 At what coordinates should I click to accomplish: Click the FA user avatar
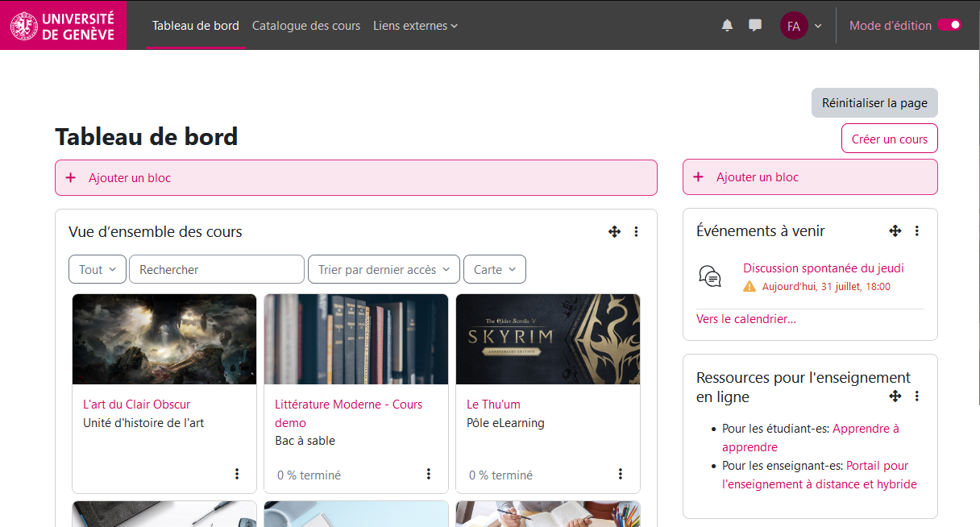(x=794, y=26)
